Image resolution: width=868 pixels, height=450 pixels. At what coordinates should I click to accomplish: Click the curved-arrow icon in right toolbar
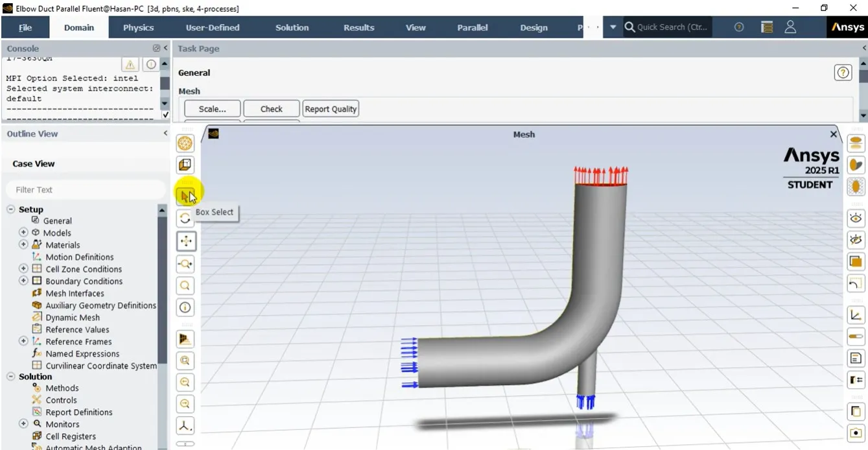[856, 284]
